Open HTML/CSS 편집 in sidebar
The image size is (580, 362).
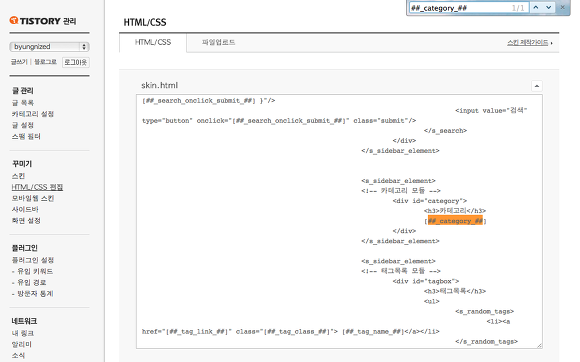37,187
